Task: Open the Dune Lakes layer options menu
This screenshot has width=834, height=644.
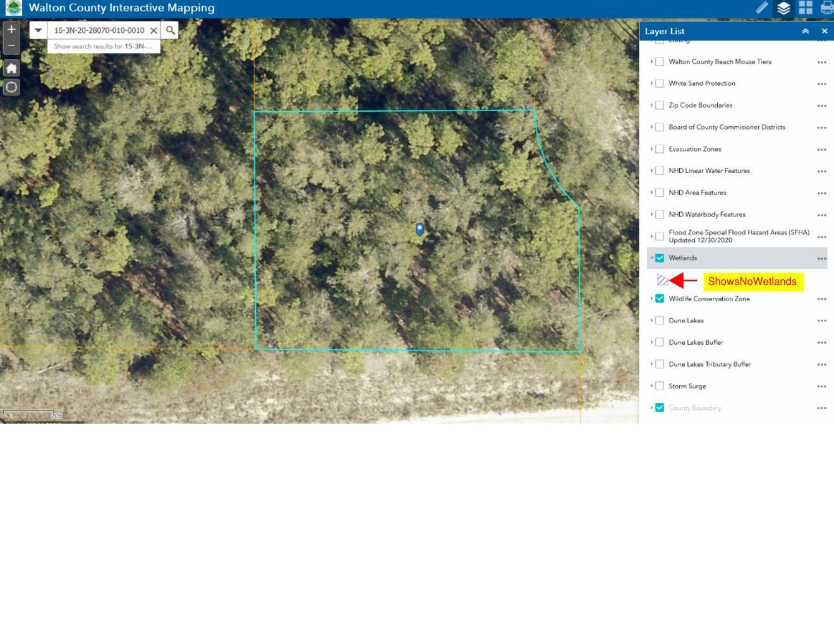Action: pos(821,320)
